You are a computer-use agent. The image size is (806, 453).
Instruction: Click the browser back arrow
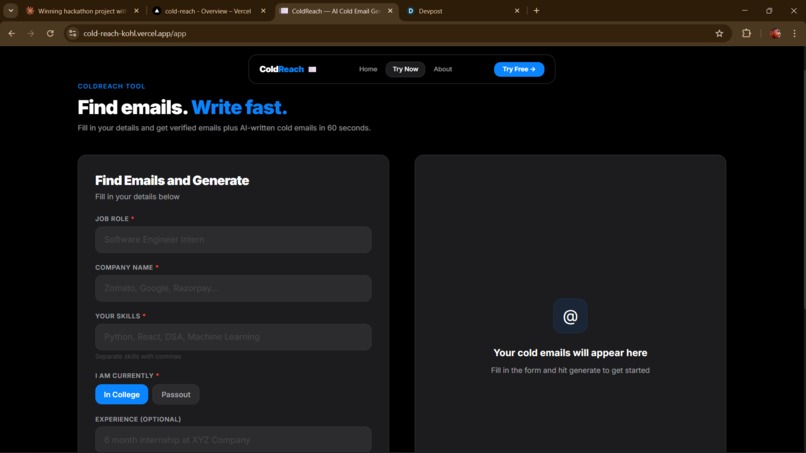(x=12, y=33)
